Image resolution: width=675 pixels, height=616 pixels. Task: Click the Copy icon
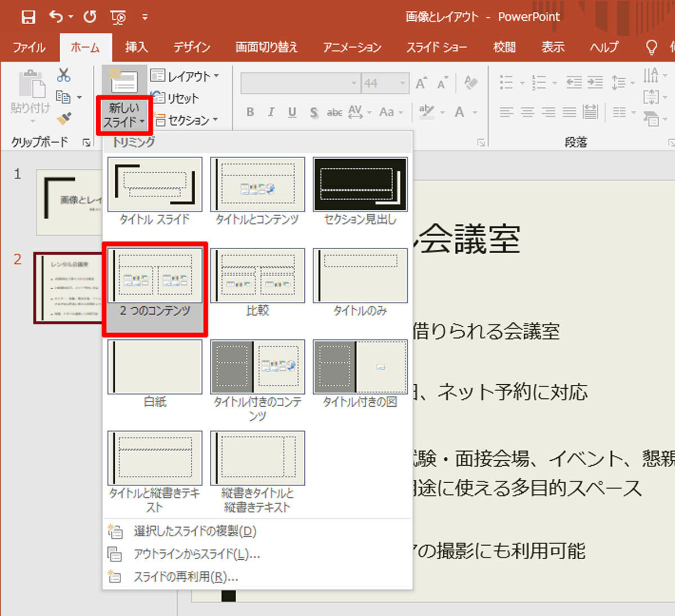point(64,97)
